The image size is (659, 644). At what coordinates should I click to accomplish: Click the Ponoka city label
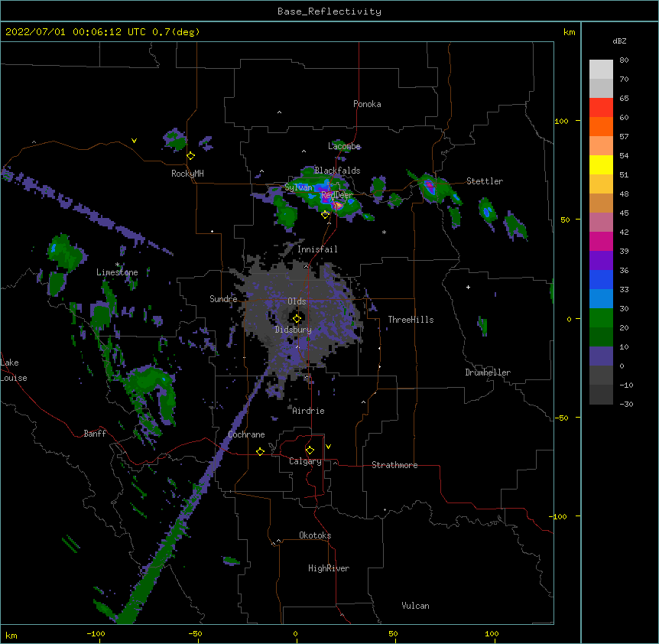(x=367, y=104)
